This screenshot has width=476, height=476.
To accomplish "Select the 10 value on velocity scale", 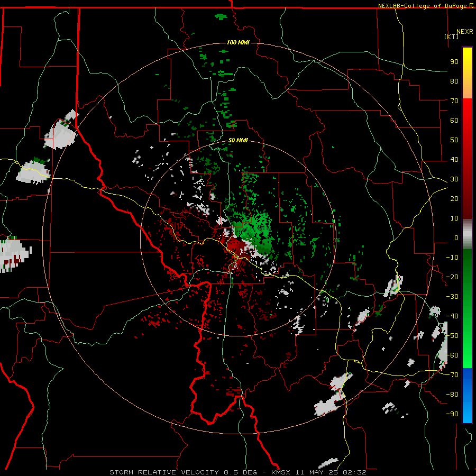I will [454, 218].
